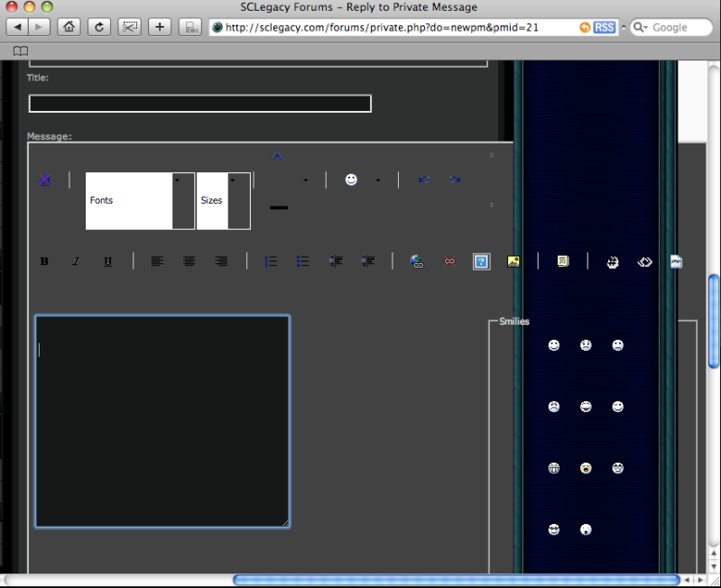The image size is (721, 588).
Task: Insert a bulleted unordered list
Action: 302,262
